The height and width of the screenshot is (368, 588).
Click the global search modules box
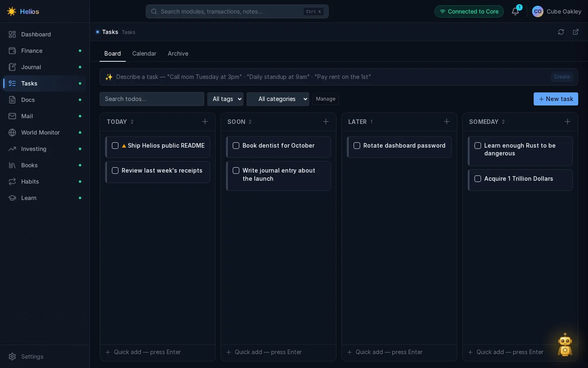click(237, 11)
